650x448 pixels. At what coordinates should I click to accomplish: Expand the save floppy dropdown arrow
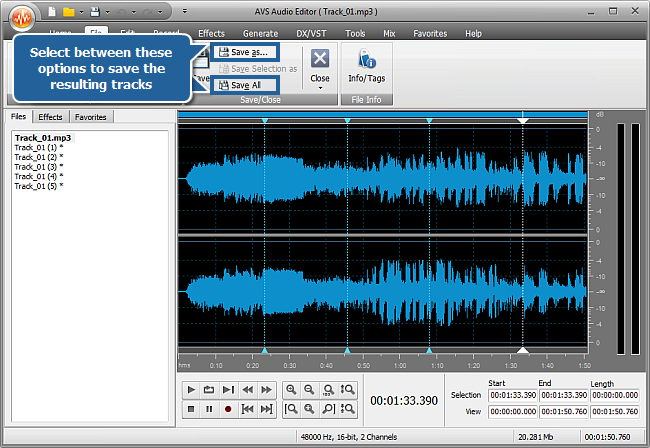108,12
